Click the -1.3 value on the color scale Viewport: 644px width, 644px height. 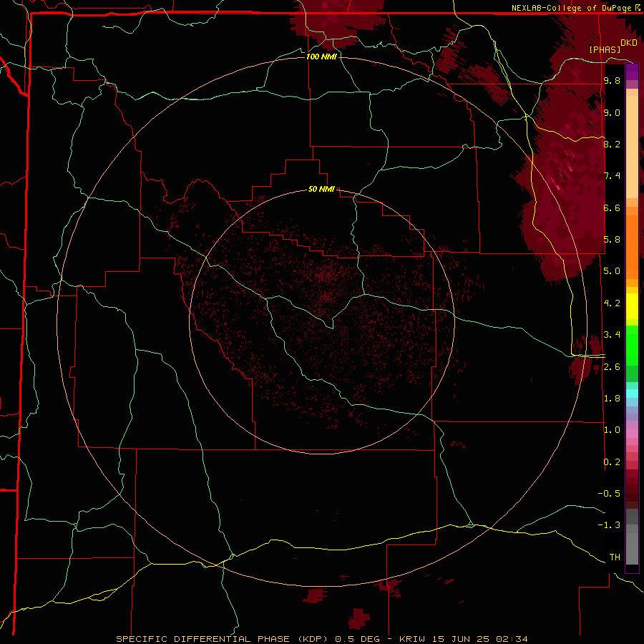[609, 525]
